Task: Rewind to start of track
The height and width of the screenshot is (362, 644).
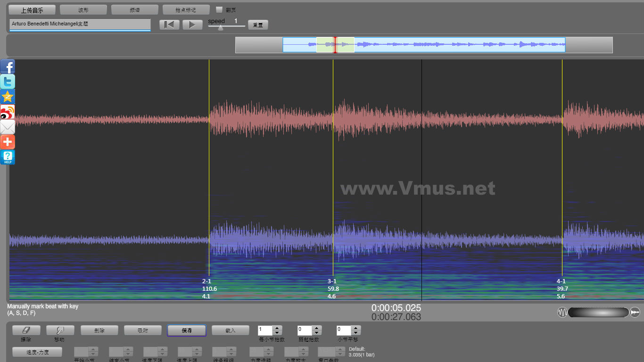Action: click(169, 25)
